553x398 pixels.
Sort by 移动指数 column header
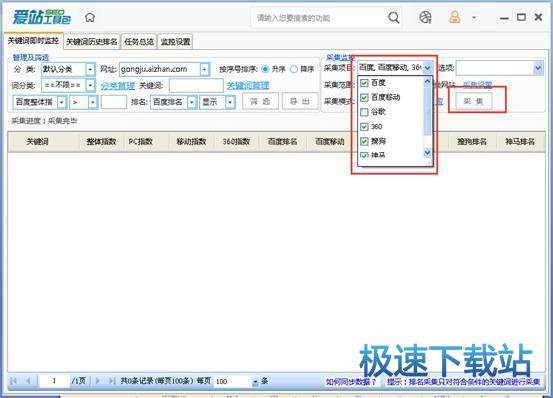[x=191, y=141]
